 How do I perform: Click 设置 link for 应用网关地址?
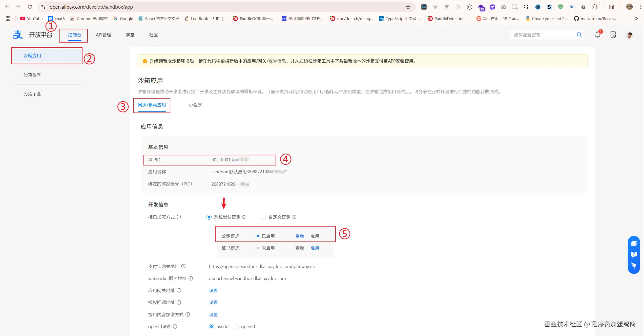pos(213,290)
